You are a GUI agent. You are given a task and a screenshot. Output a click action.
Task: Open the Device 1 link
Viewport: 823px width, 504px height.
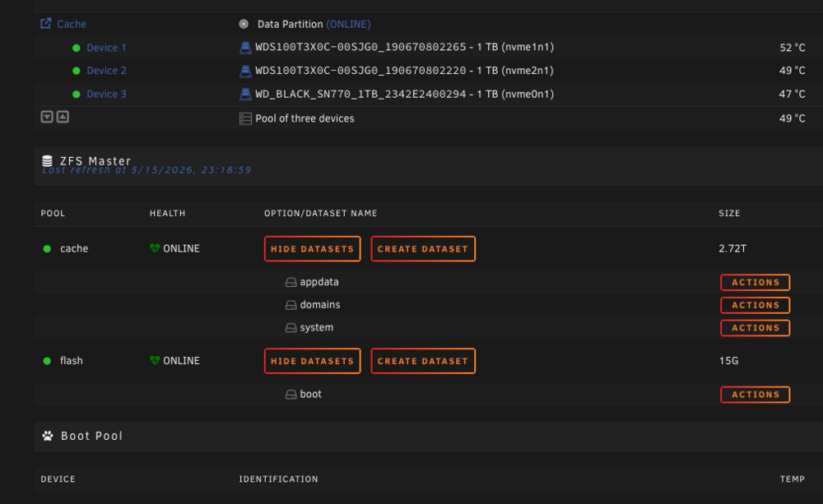coord(106,48)
